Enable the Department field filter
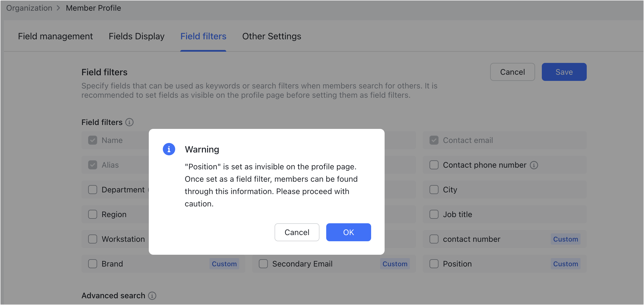Image resolution: width=644 pixels, height=305 pixels. 92,190
